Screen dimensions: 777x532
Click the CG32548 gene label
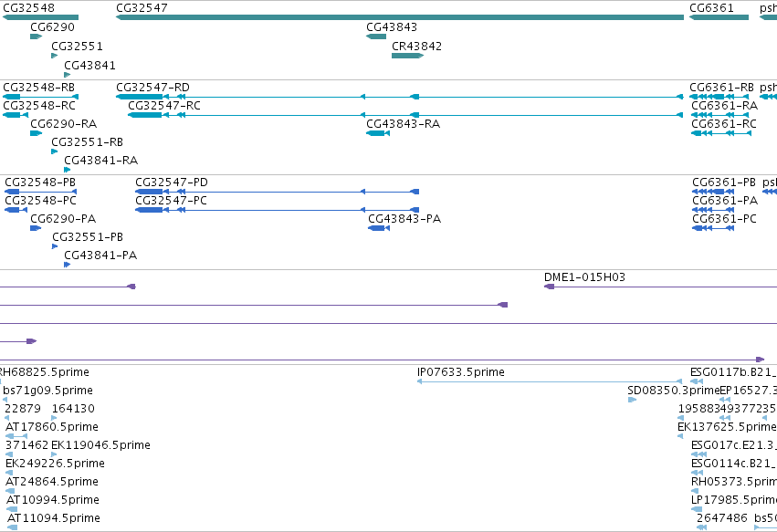[x=28, y=8]
